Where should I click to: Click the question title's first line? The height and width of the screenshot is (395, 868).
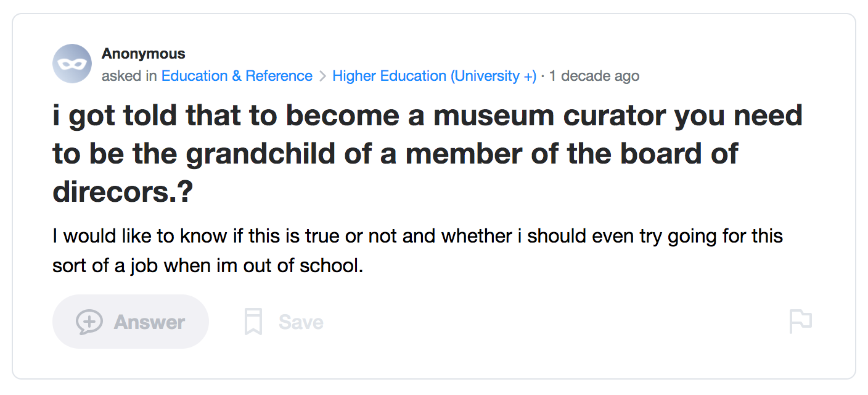(x=427, y=116)
